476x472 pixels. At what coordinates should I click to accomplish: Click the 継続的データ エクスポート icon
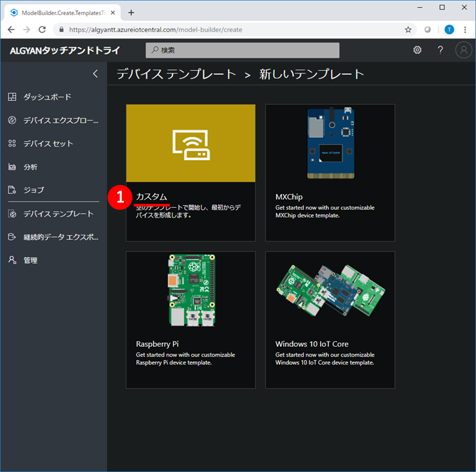(12, 237)
